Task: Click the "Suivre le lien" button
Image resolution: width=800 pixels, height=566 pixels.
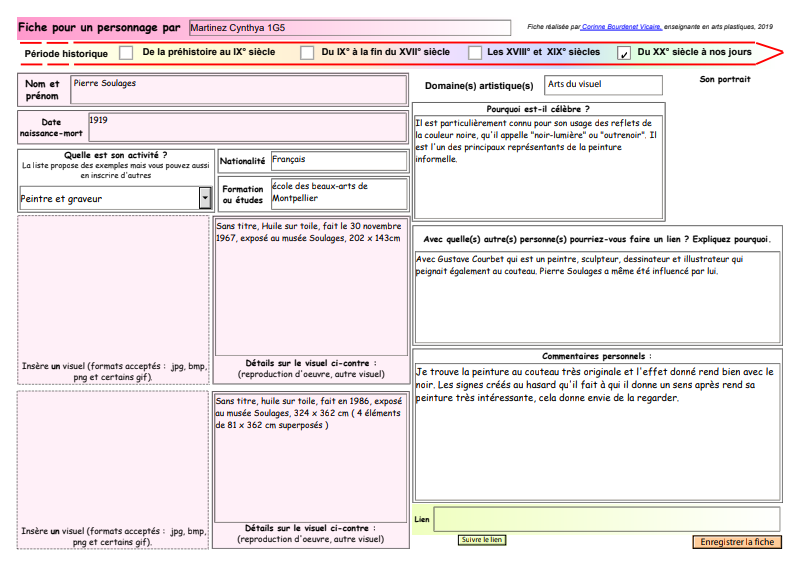Action: [x=482, y=540]
